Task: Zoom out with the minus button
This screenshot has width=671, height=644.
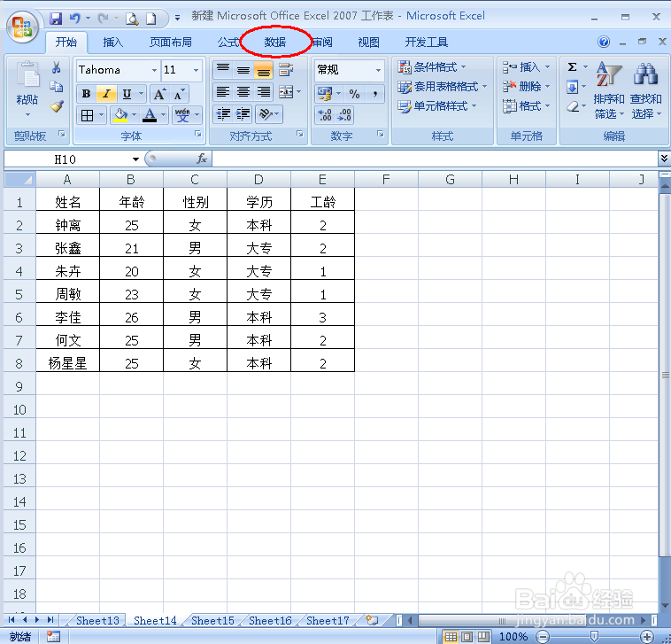Action: pyautogui.click(x=543, y=637)
